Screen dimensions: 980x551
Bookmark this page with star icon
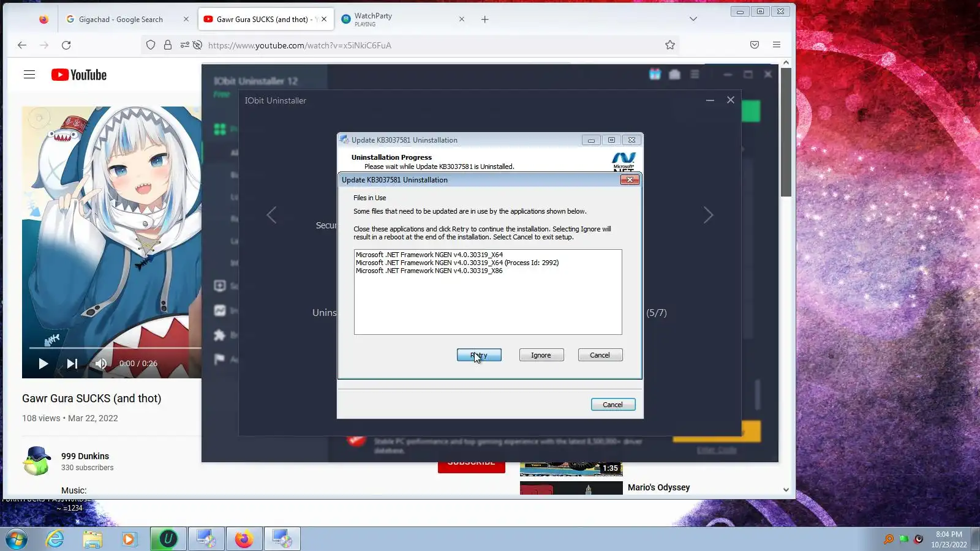coord(670,45)
